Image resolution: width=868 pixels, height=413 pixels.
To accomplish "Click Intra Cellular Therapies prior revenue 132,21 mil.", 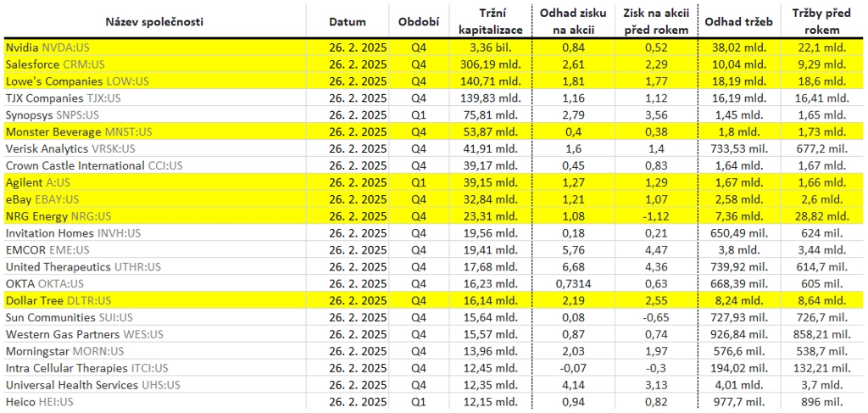I will [x=822, y=368].
